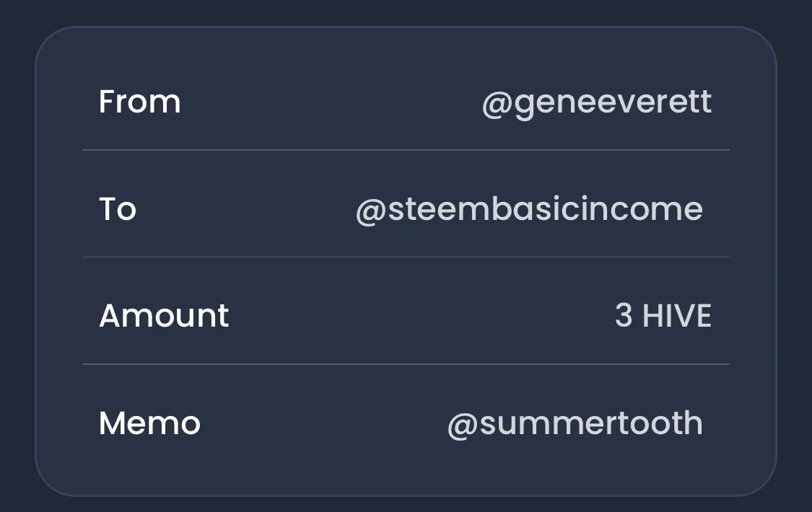The height and width of the screenshot is (512, 812).
Task: Select the memo text @summertooth
Action: click(575, 424)
